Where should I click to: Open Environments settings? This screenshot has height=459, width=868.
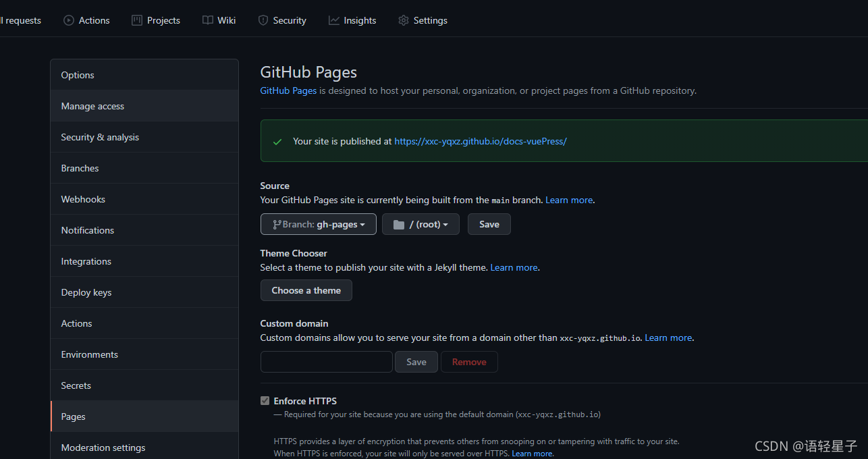point(144,354)
